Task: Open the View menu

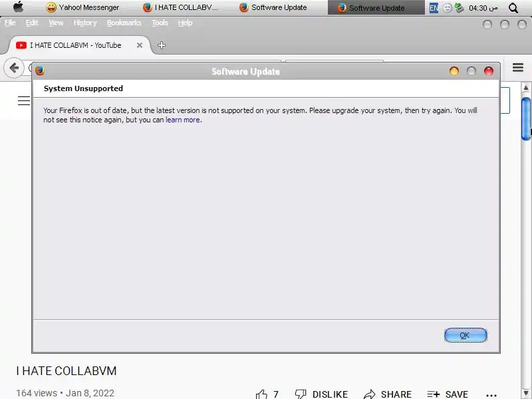Action: (56, 23)
